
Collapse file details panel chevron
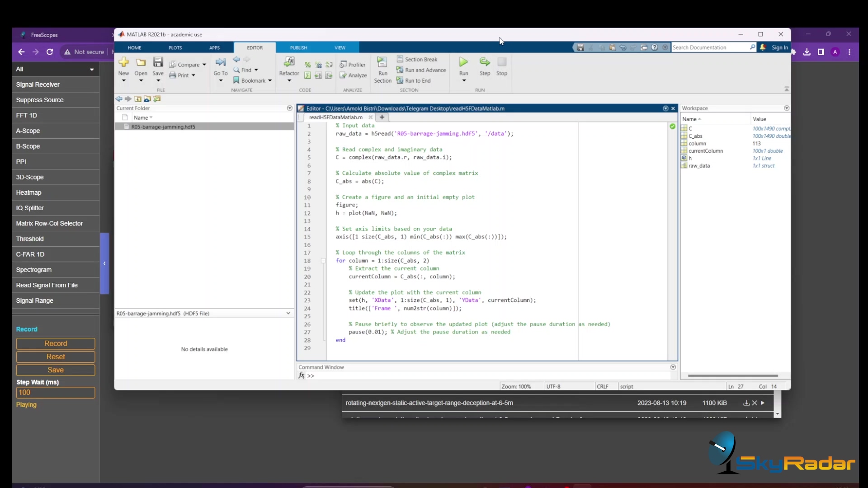tap(288, 313)
